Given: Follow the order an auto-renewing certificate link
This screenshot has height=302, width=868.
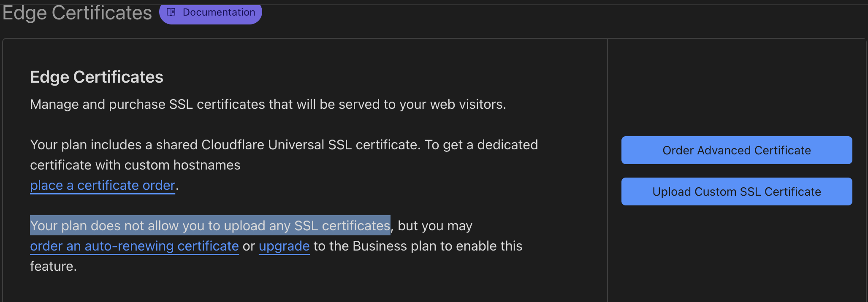Looking at the screenshot, I should [x=134, y=246].
